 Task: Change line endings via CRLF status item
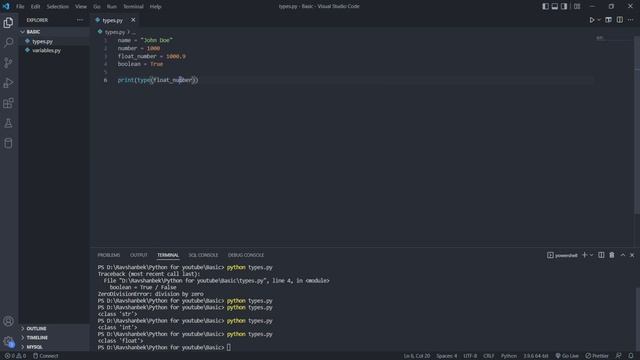(x=489, y=356)
